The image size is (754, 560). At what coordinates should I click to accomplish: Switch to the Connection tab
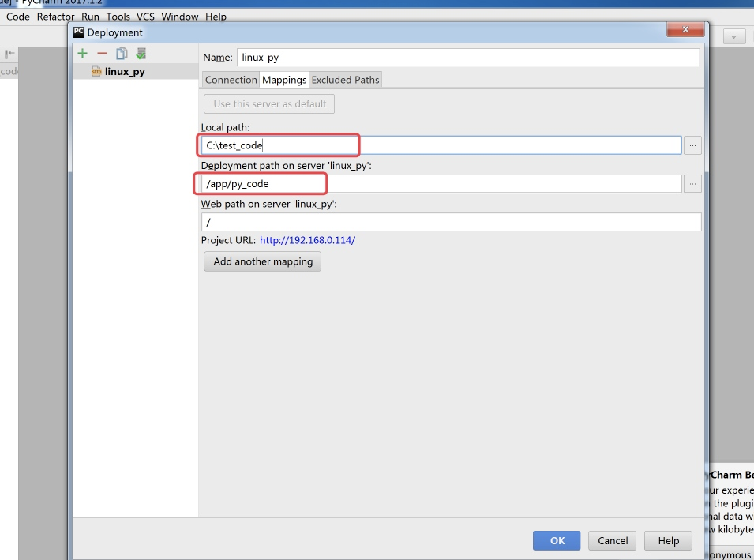[x=231, y=80]
